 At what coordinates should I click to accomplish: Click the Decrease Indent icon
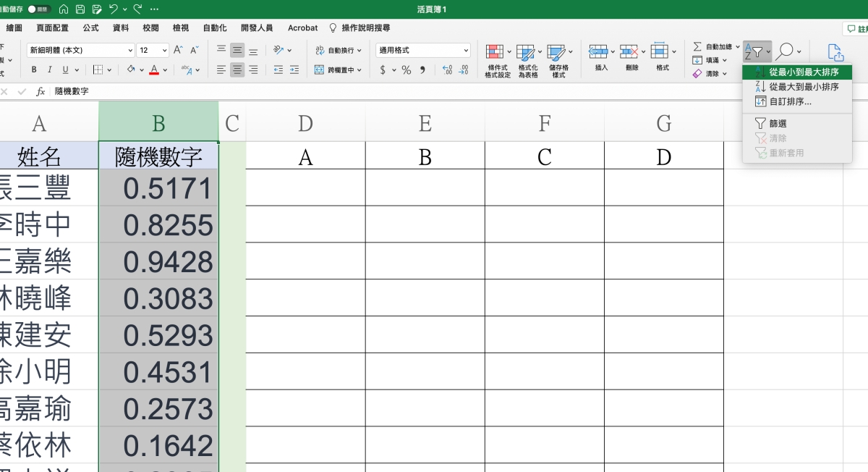(278, 69)
